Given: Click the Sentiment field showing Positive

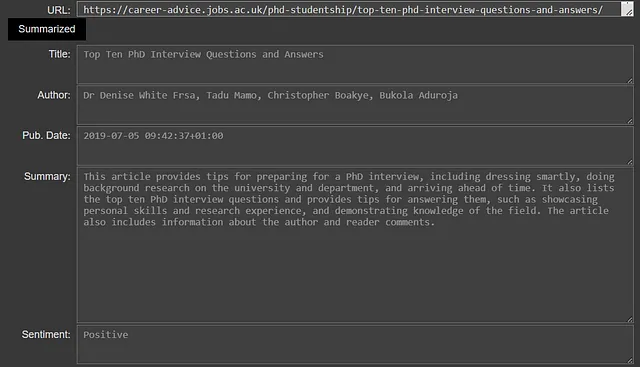Looking at the screenshot, I should point(355,344).
